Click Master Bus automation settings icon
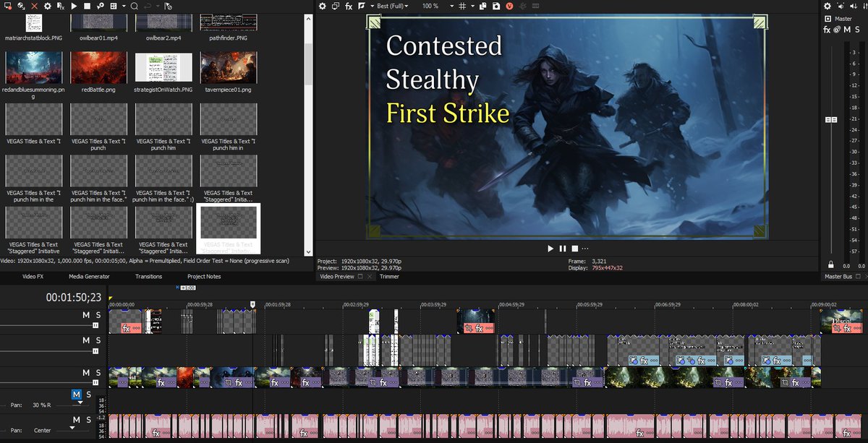The image size is (868, 443). point(837,30)
